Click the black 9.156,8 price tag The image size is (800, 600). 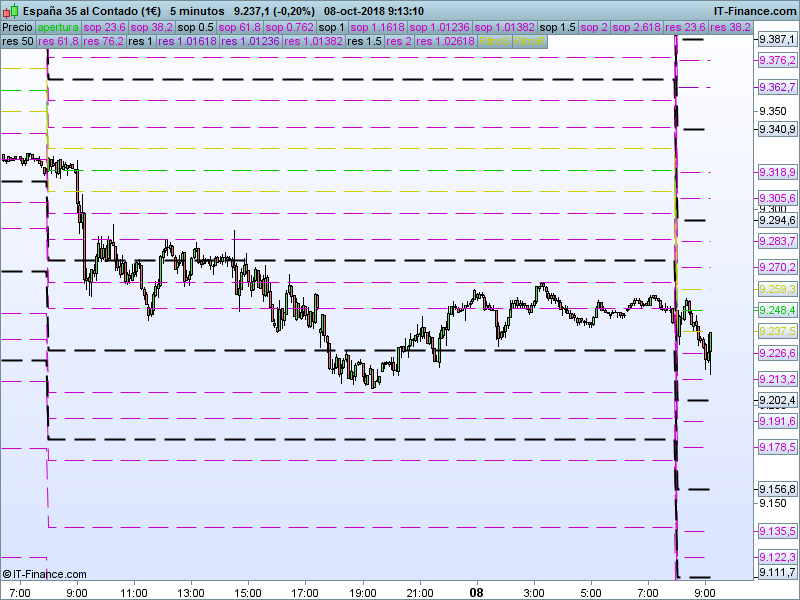tap(777, 489)
